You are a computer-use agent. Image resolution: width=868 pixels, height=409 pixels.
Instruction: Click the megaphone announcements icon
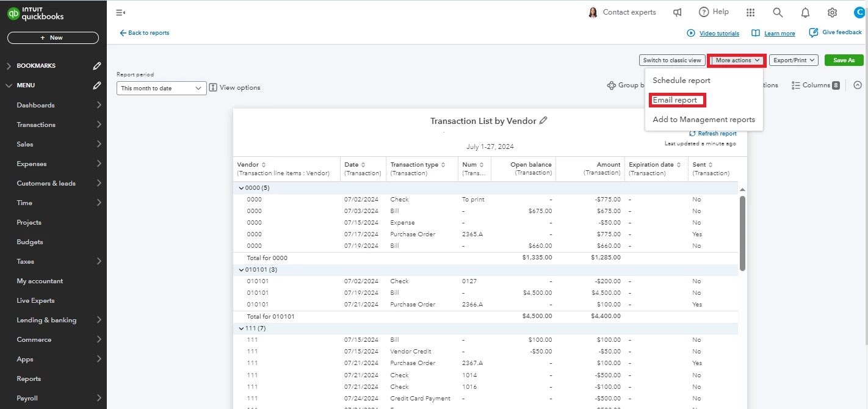678,12
